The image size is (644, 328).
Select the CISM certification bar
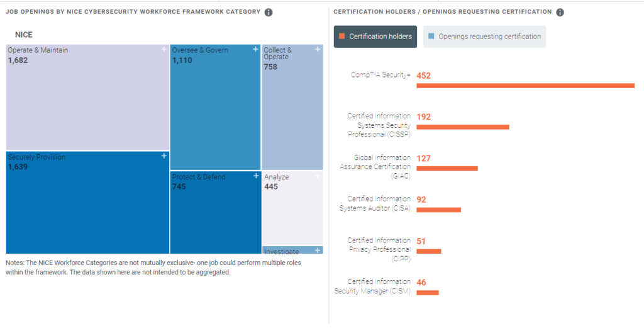[427, 292]
